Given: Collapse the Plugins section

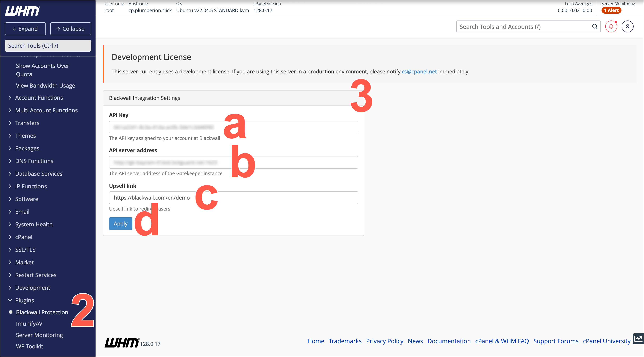Looking at the screenshot, I should coord(25,301).
